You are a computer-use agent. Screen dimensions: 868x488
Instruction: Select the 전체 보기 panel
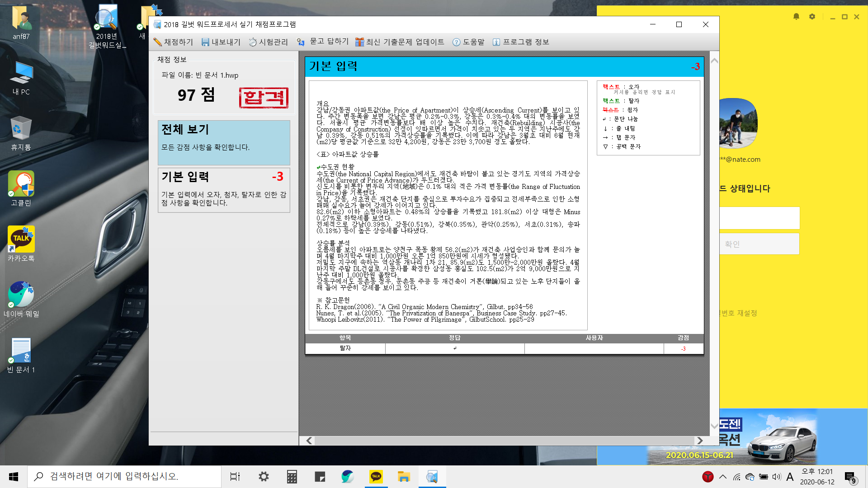224,142
